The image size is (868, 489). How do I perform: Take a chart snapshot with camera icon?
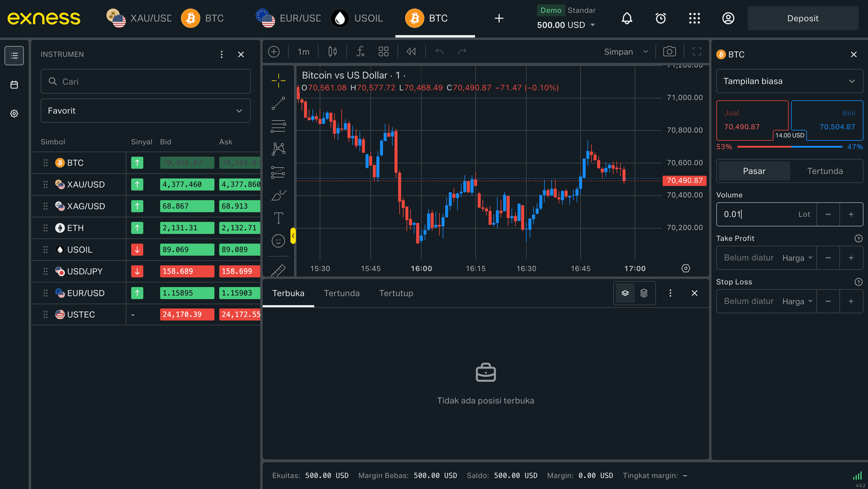point(669,52)
